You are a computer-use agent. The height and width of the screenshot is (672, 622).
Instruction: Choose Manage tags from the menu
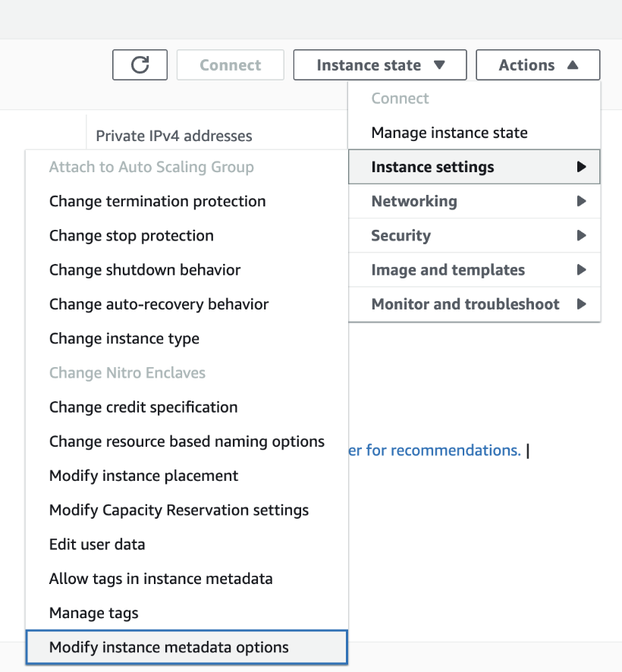click(93, 613)
